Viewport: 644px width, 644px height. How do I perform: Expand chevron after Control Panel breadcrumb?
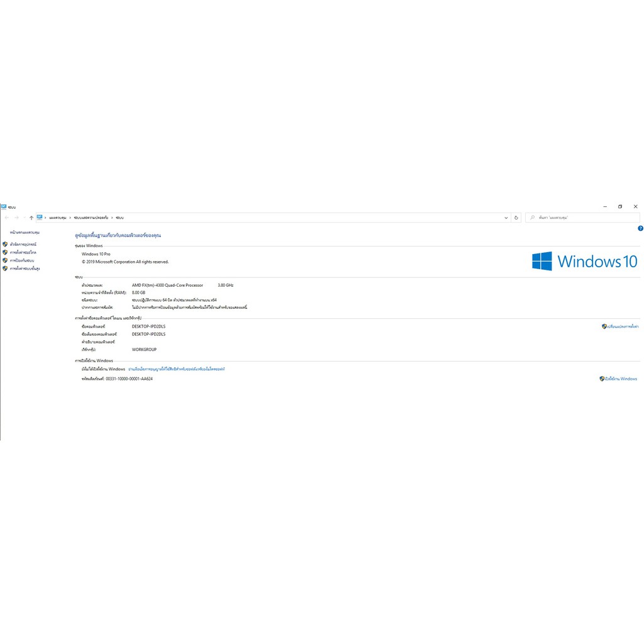pyautogui.click(x=70, y=218)
